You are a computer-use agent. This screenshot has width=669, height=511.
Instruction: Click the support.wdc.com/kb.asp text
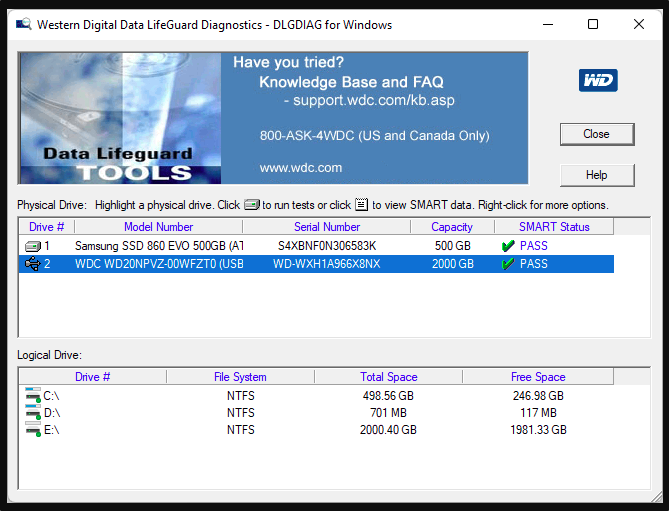coord(374,101)
